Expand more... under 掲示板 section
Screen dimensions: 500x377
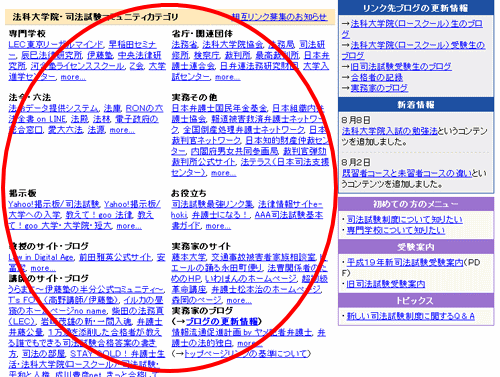129,226
